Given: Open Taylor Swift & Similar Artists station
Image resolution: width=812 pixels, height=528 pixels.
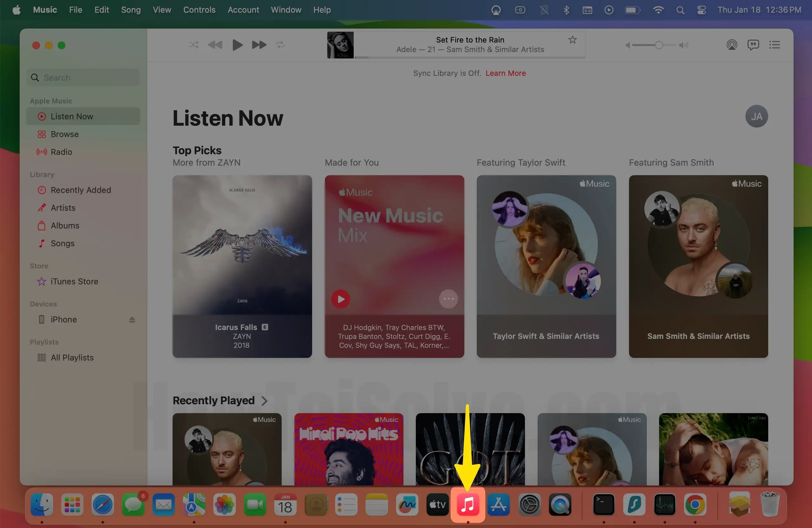Looking at the screenshot, I should [x=546, y=267].
